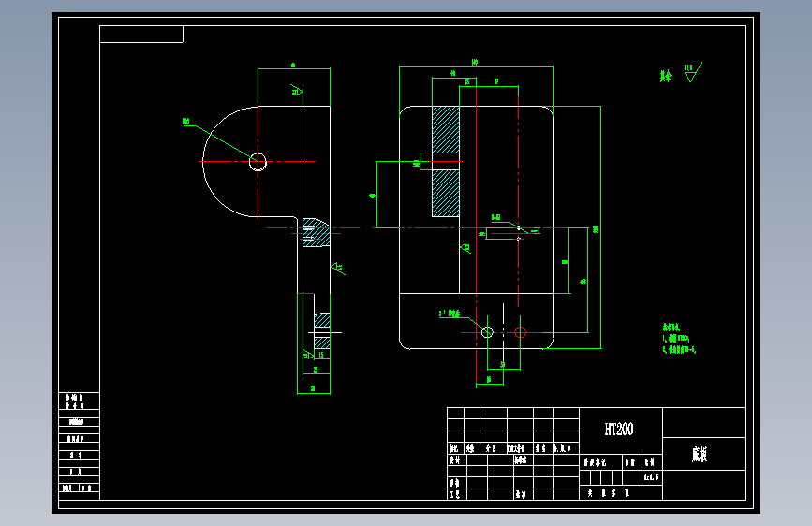This screenshot has height=526, width=812.
Task: Click the roughness triangle symbol beside 其余
Action: coord(692,72)
